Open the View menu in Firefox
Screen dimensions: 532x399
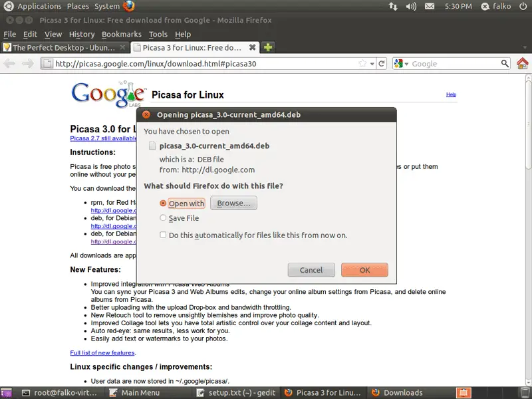tap(53, 35)
